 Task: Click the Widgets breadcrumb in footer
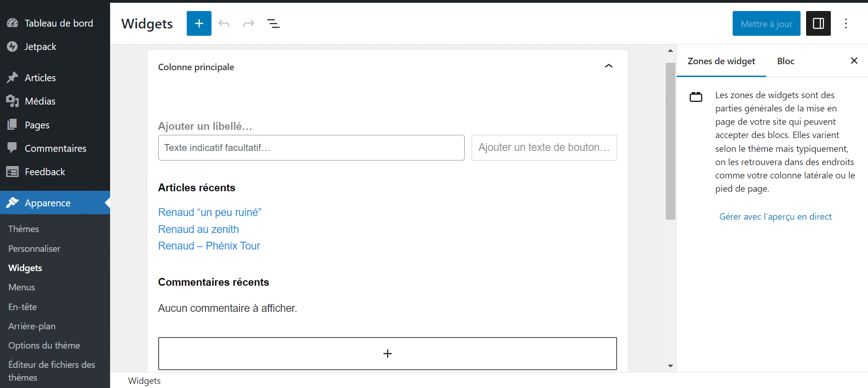pyautogui.click(x=144, y=381)
